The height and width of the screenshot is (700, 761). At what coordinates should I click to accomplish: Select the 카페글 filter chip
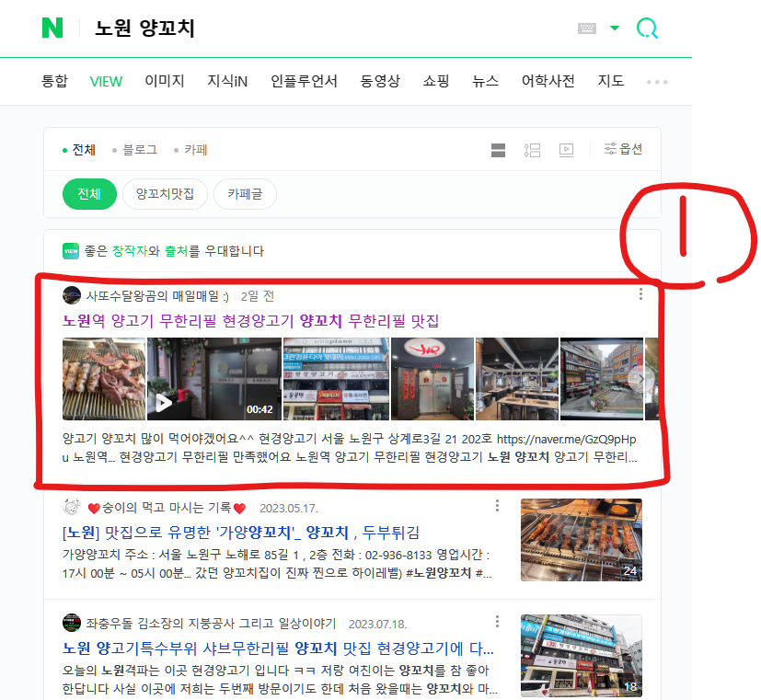pos(245,194)
